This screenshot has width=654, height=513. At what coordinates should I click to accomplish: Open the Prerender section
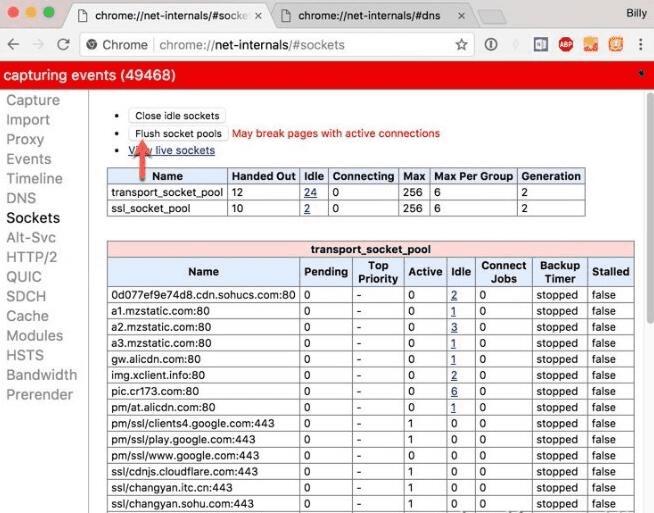pos(40,394)
